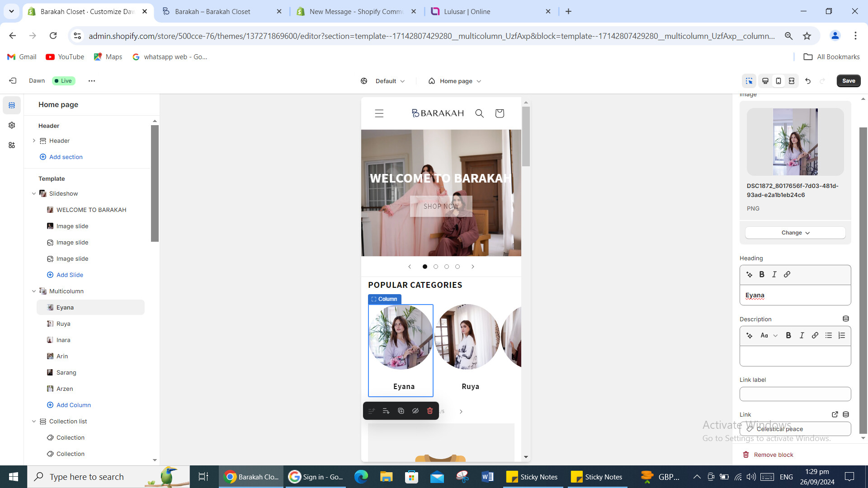Hide the column via eye-slash icon

[415, 411]
